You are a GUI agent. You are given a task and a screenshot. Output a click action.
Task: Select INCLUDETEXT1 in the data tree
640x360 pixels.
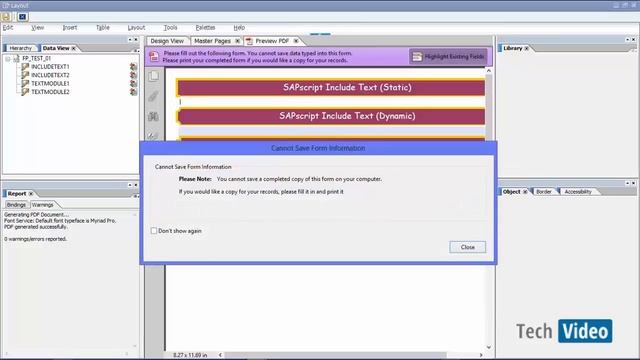(50, 67)
